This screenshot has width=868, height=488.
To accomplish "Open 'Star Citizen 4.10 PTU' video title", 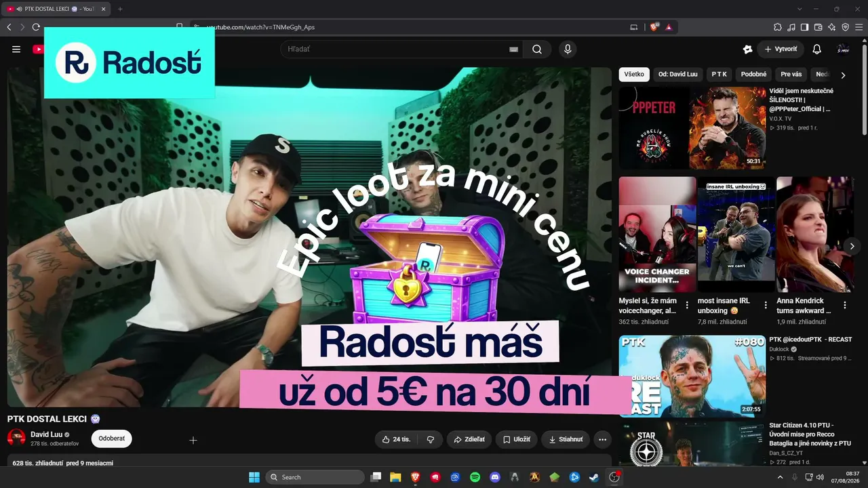I will click(x=810, y=434).
